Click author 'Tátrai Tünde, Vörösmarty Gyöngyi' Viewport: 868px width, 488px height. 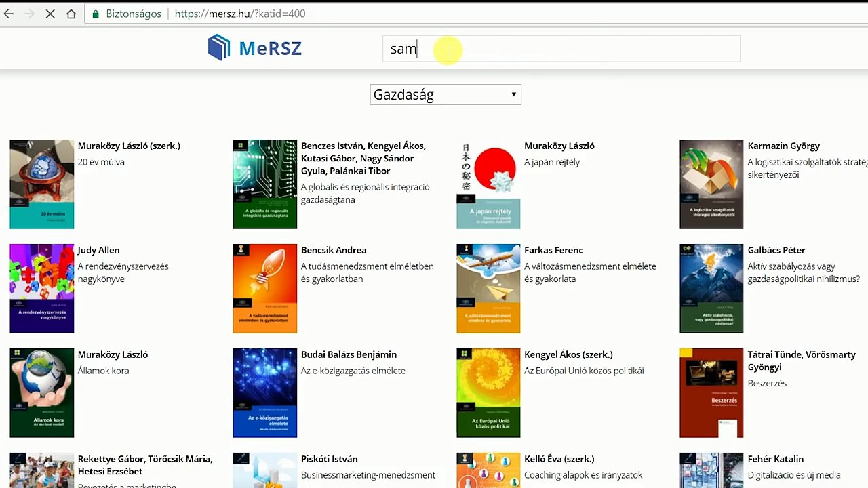click(x=802, y=361)
